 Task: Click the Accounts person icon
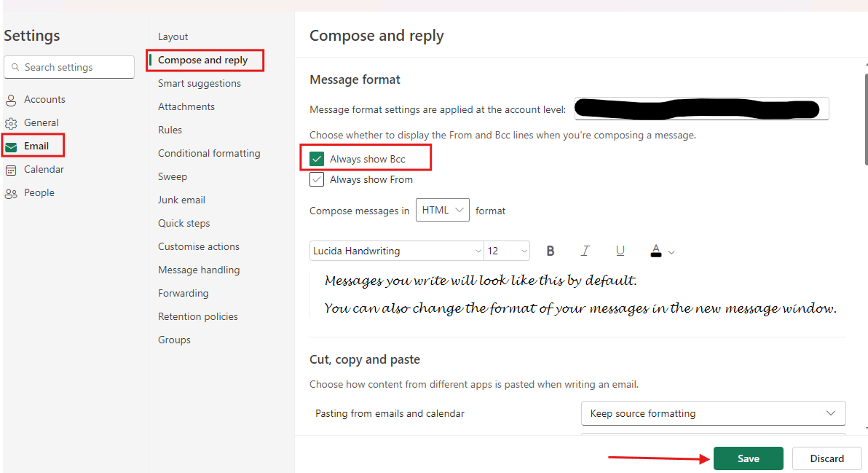point(10,101)
